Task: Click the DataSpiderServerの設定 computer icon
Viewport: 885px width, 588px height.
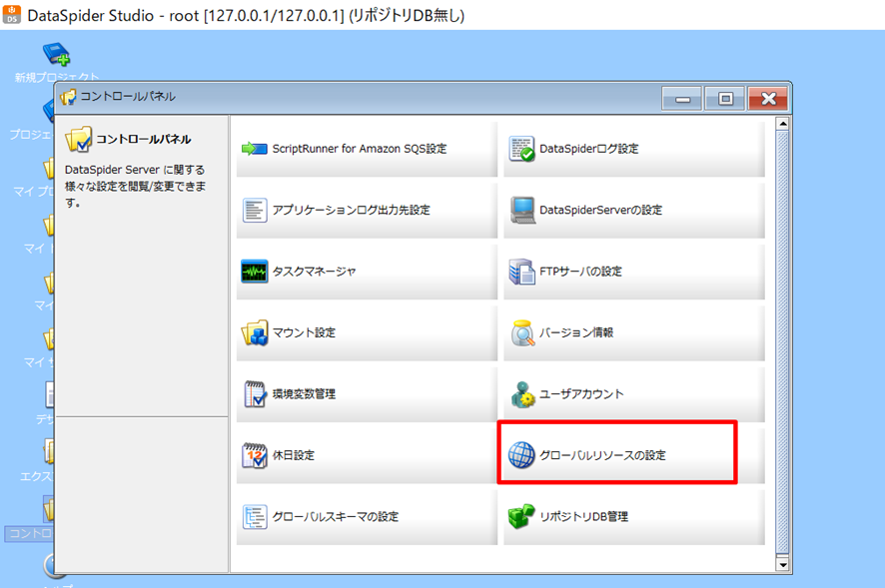Action: [522, 210]
